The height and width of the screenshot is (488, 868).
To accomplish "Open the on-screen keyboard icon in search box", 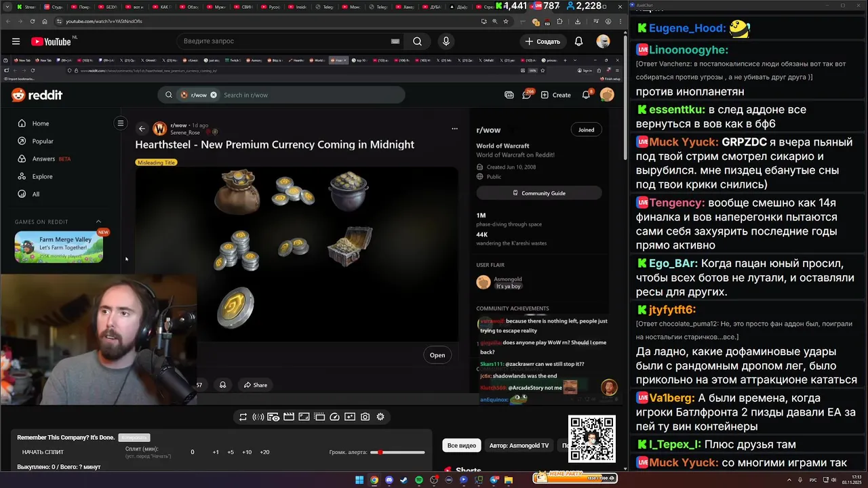I will (x=395, y=41).
